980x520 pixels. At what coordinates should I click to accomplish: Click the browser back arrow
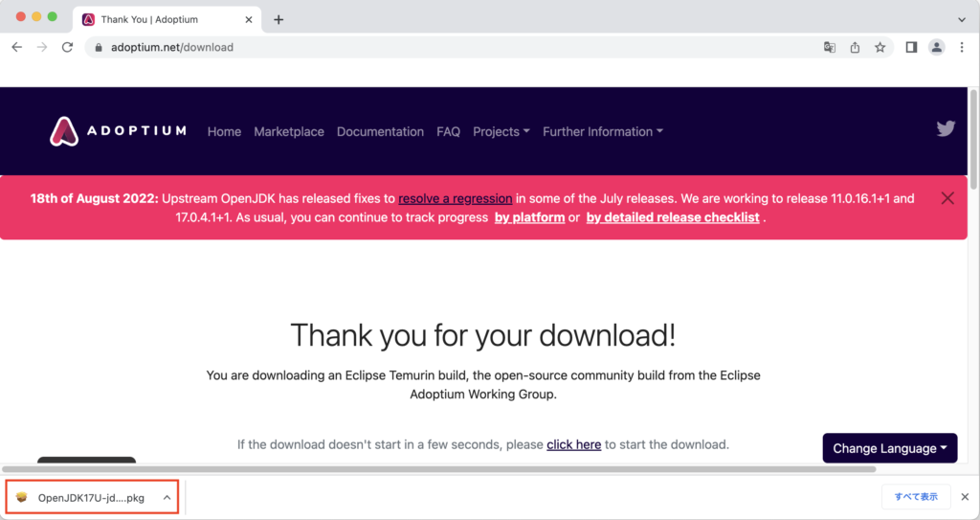click(17, 47)
